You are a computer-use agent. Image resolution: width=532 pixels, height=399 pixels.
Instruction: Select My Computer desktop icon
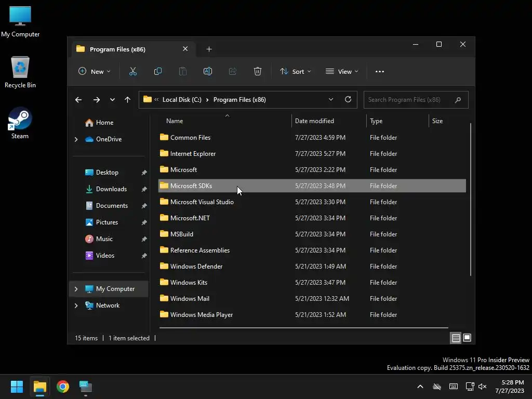click(20, 22)
